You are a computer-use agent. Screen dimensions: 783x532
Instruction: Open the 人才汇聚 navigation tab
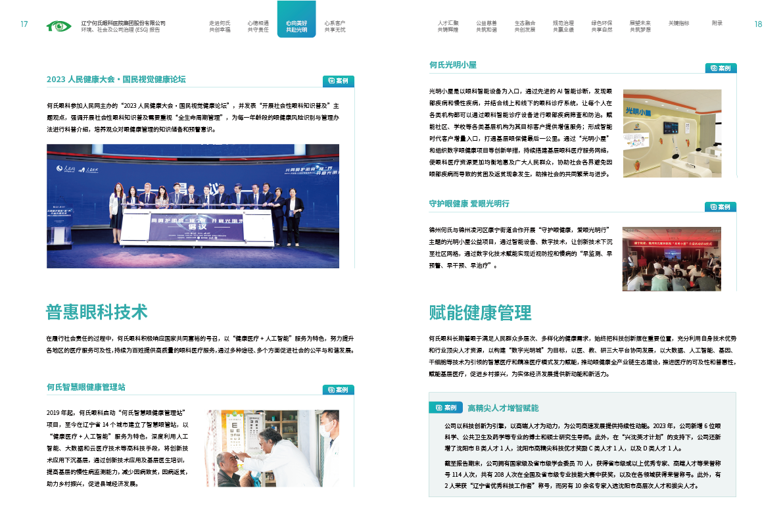point(448,26)
